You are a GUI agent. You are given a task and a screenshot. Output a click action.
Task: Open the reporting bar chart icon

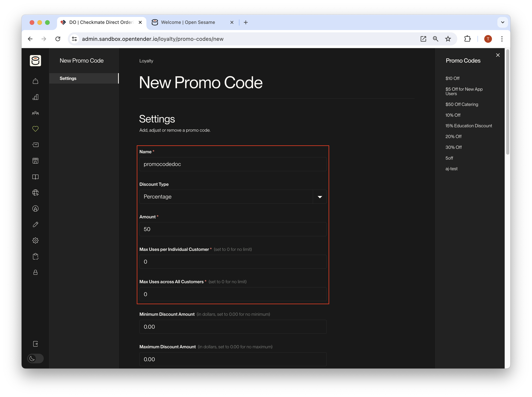click(x=35, y=97)
